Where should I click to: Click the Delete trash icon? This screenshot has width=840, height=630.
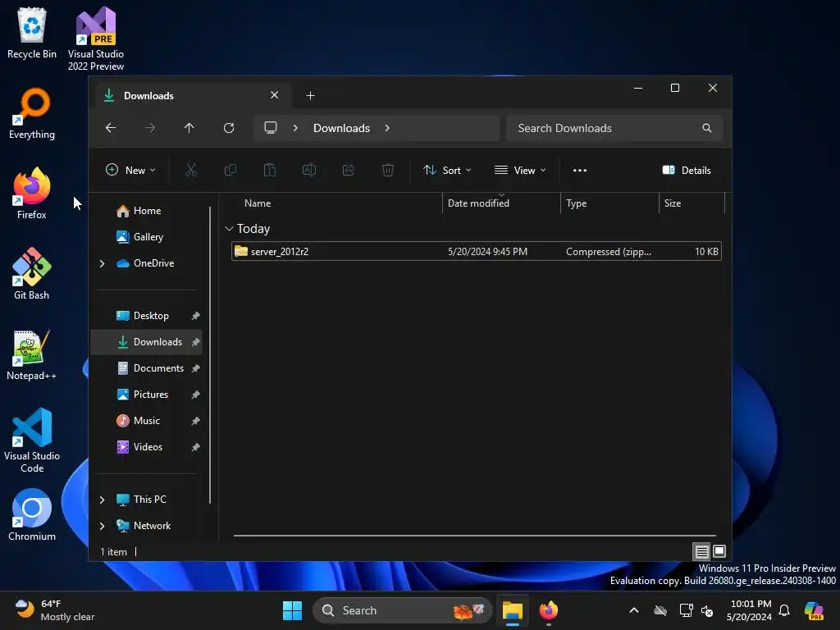[x=388, y=171]
